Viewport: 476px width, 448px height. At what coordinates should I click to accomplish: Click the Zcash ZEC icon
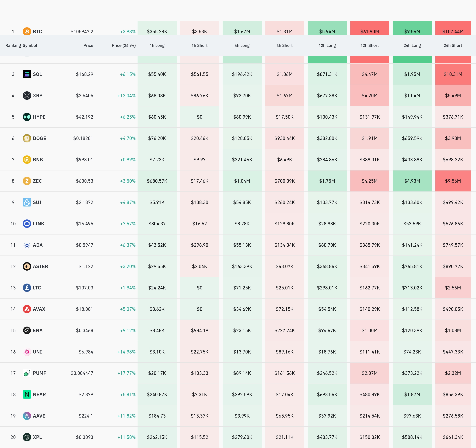[27, 181]
